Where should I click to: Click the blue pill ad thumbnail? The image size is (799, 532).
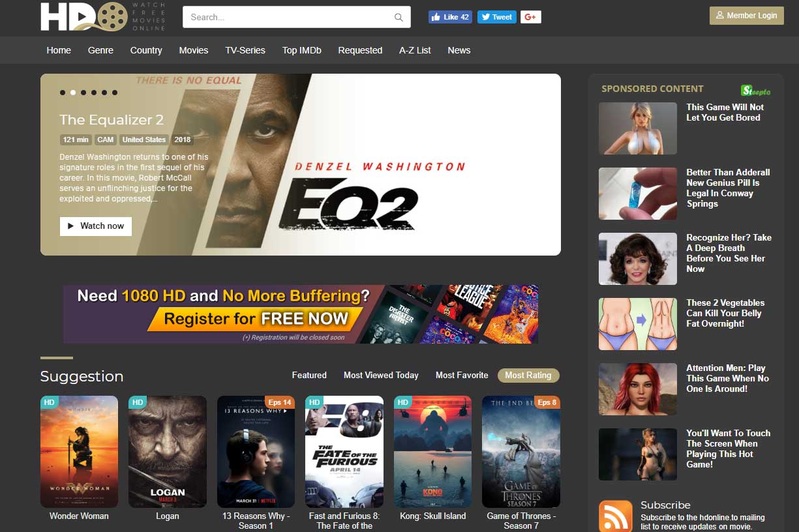638,194
